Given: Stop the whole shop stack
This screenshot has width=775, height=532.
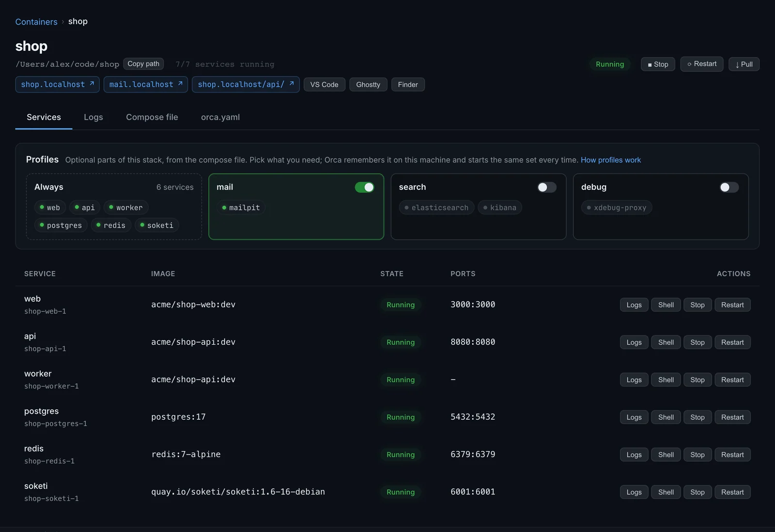Looking at the screenshot, I should click(x=658, y=64).
